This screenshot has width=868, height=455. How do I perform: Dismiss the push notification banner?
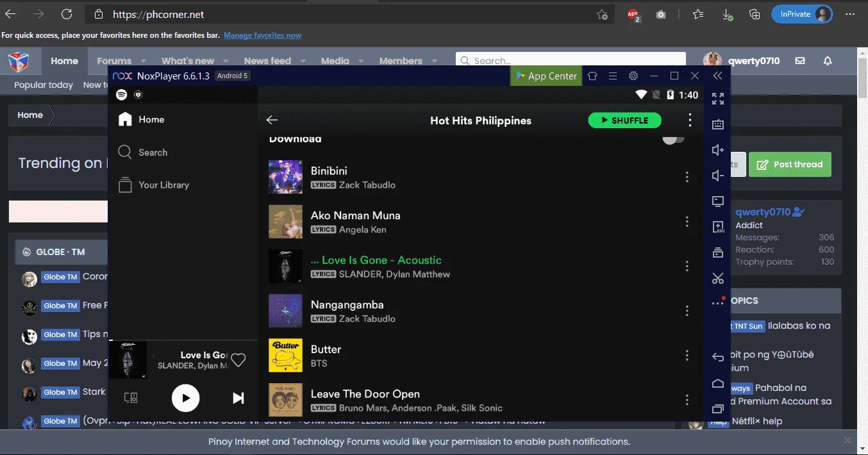click(x=847, y=440)
